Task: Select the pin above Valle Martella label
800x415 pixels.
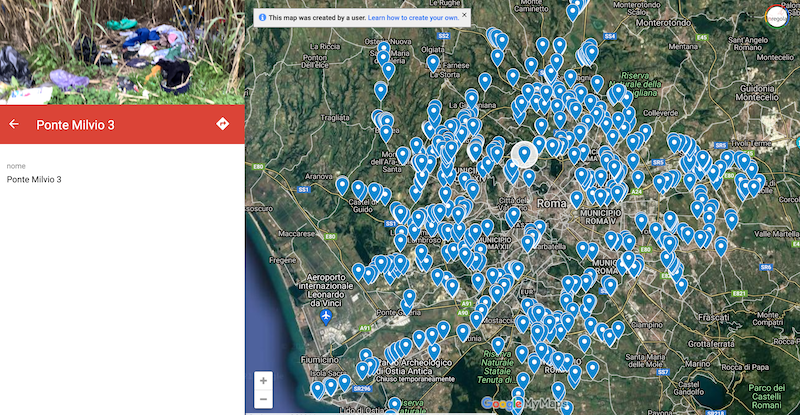Action: click(x=731, y=221)
